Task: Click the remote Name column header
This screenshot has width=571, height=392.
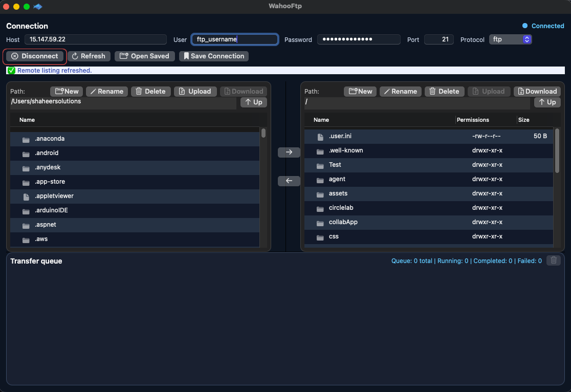Action: (x=321, y=120)
